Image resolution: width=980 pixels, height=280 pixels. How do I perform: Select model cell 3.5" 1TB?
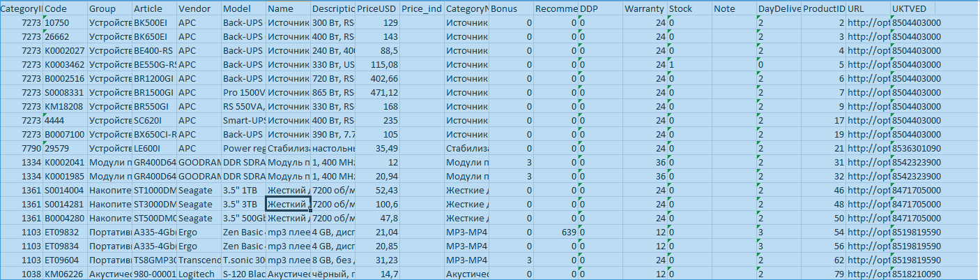point(244,191)
